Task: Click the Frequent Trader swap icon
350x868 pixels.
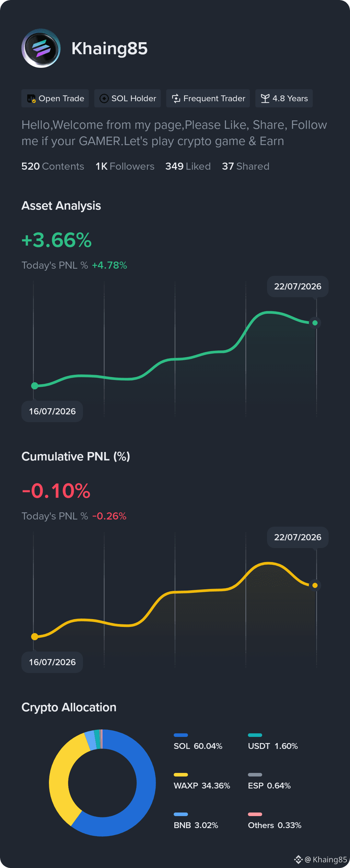Action: point(176,98)
